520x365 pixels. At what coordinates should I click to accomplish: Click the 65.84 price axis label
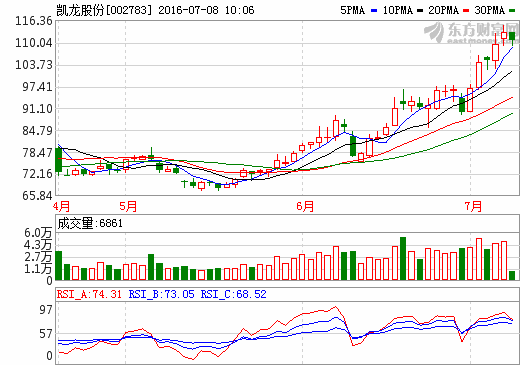click(x=37, y=196)
